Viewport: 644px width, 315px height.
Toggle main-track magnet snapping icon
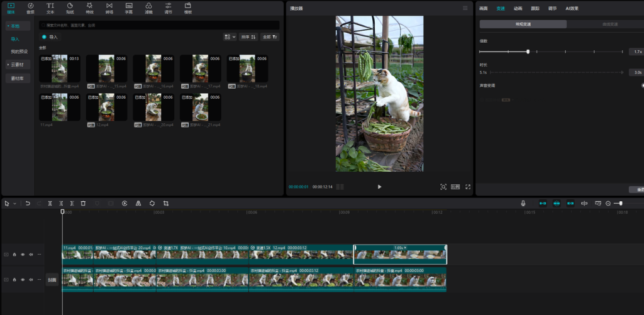click(x=543, y=203)
